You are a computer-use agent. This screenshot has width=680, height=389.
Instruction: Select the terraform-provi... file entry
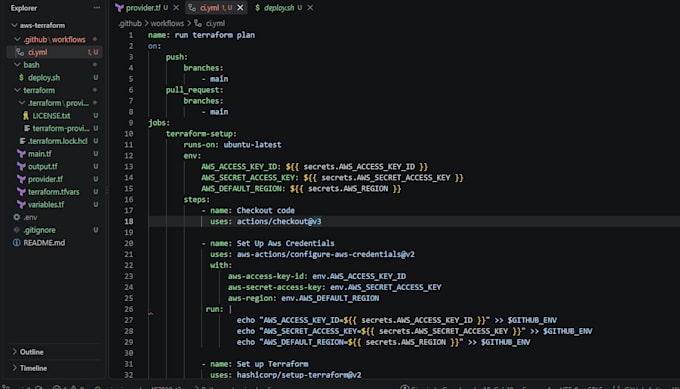[61, 128]
